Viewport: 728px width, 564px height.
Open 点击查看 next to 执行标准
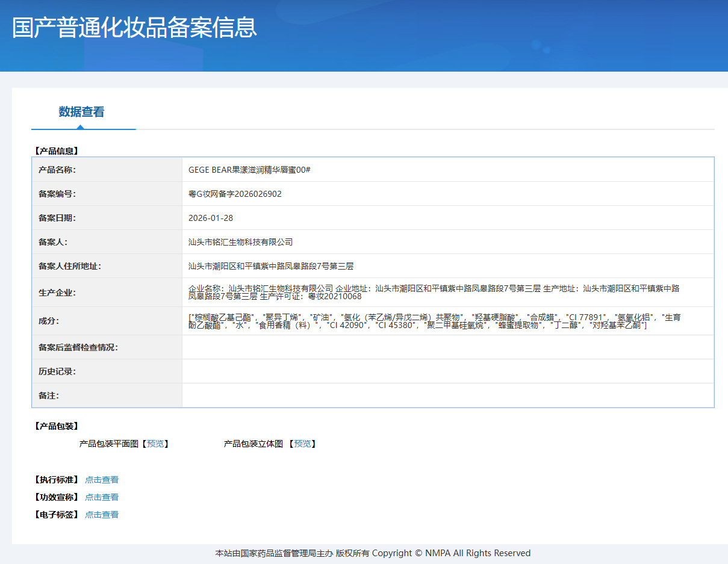pos(102,480)
